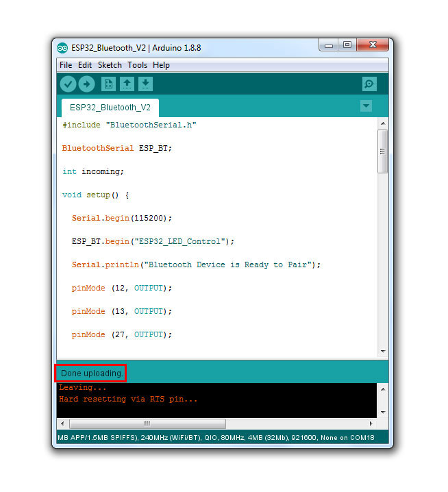The width and height of the screenshot is (448, 492).
Task: Click the editor vertical scrollbar thumb
Action: 383,151
